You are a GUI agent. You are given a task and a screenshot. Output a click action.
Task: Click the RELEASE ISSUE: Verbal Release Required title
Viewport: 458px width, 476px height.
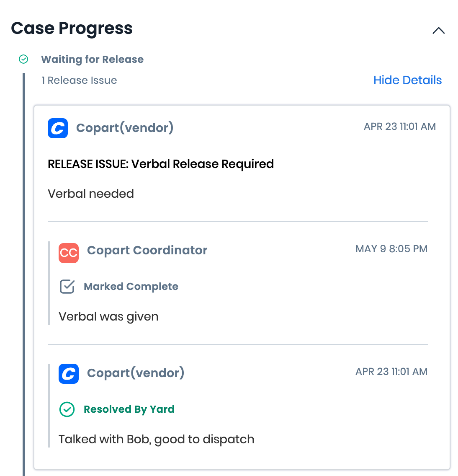161,164
